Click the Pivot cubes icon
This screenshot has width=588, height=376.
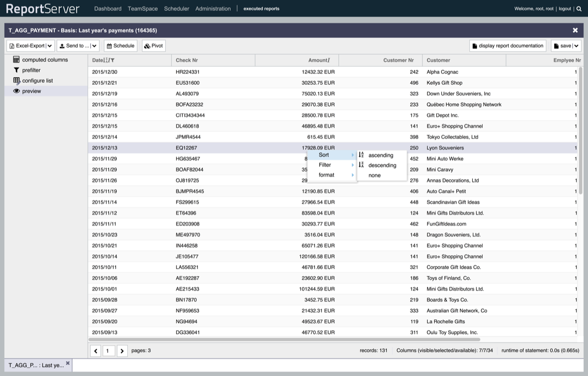147,46
